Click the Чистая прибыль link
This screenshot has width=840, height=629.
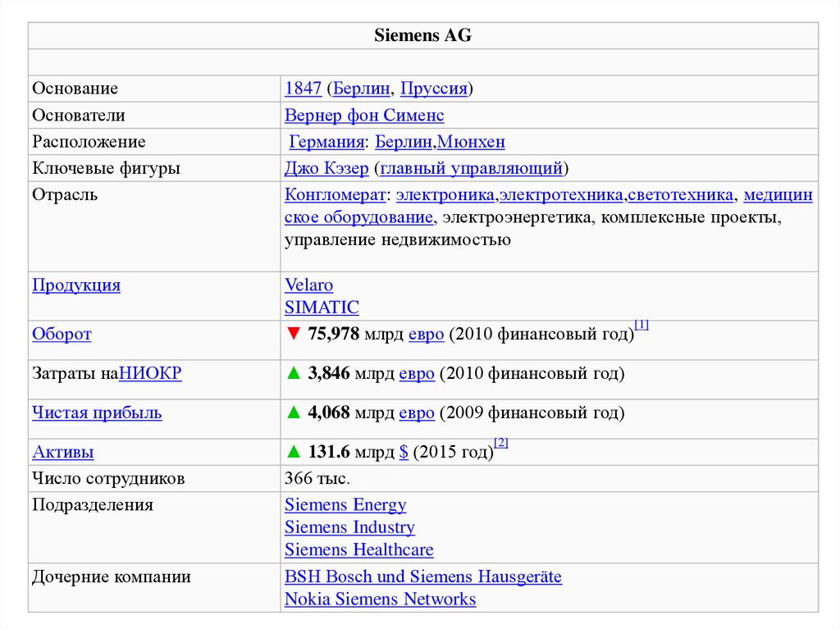(97, 412)
